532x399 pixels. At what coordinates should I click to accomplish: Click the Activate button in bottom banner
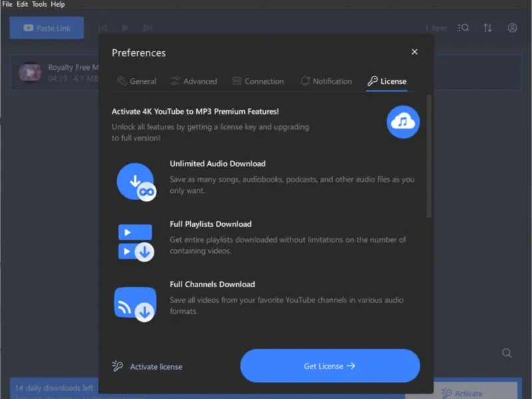462,393
